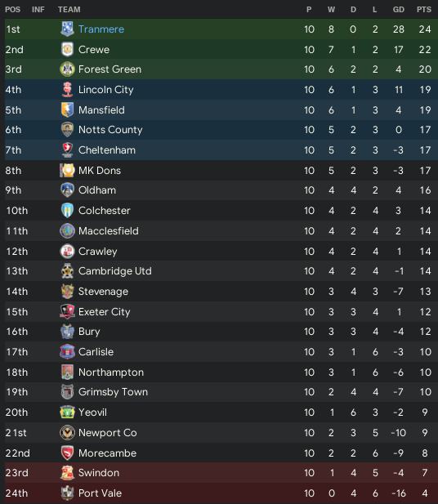Click the Cambridge Utd team name
This screenshot has height=504, width=438.
pyautogui.click(x=114, y=271)
